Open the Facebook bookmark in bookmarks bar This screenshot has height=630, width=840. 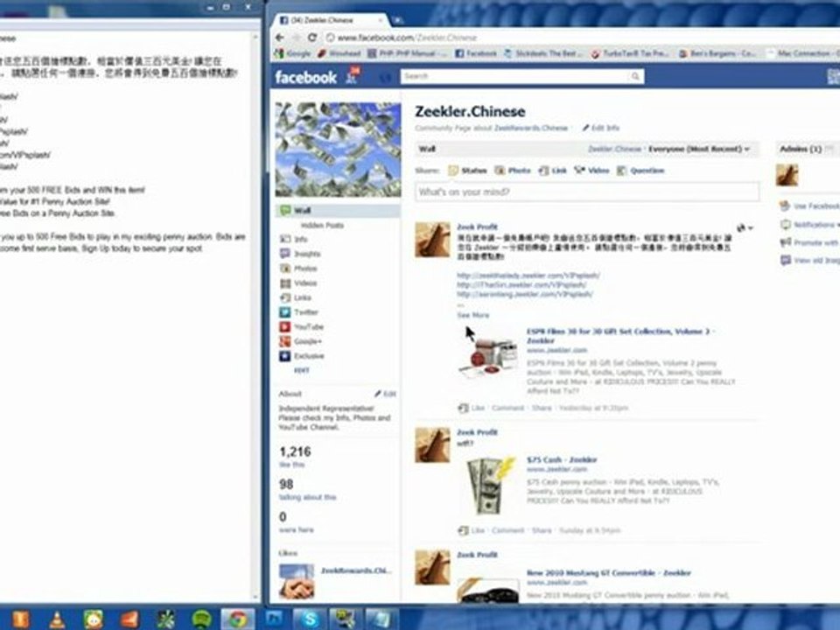click(476, 53)
